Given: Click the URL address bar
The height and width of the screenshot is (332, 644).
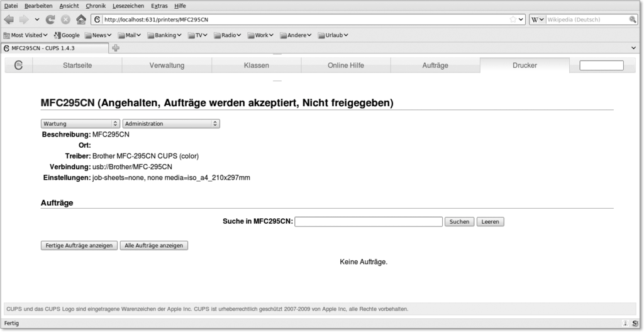Looking at the screenshot, I should (302, 19).
